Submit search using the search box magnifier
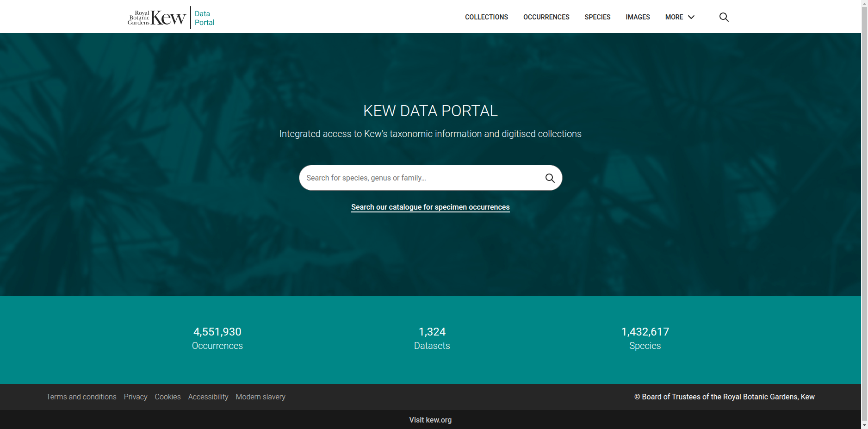This screenshot has height=429, width=868. (550, 178)
